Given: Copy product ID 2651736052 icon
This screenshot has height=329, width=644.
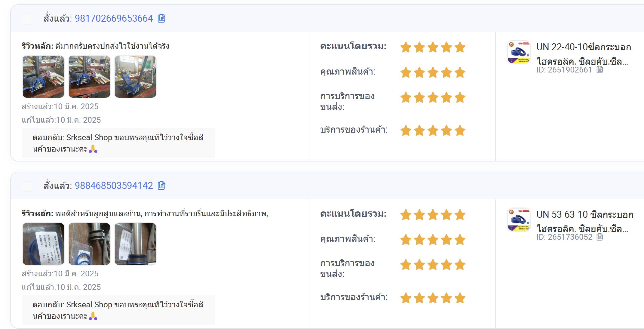Looking at the screenshot, I should [x=600, y=237].
